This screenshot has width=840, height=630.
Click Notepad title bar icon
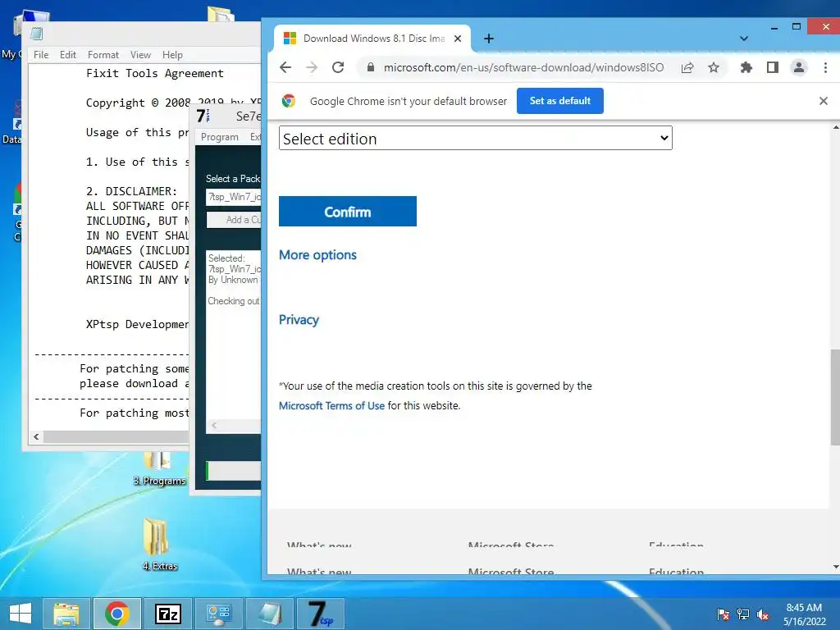click(36, 34)
